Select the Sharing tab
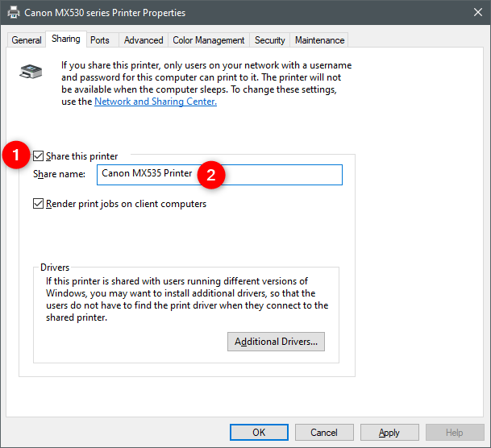491x448 pixels. click(66, 39)
